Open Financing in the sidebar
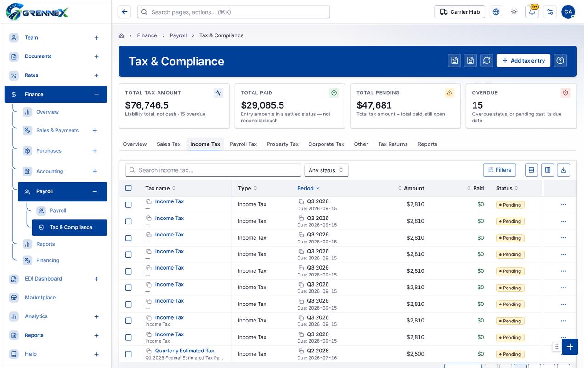 tap(48, 260)
